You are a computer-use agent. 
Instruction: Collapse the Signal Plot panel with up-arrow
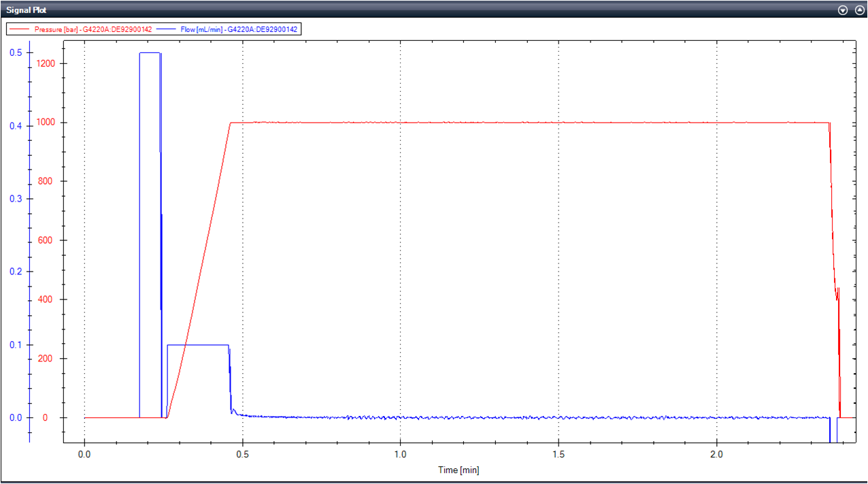[x=858, y=10]
